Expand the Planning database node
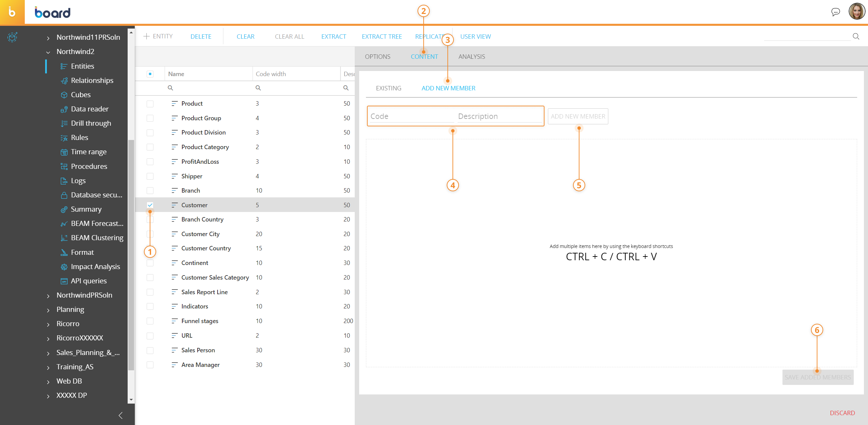 tap(48, 310)
